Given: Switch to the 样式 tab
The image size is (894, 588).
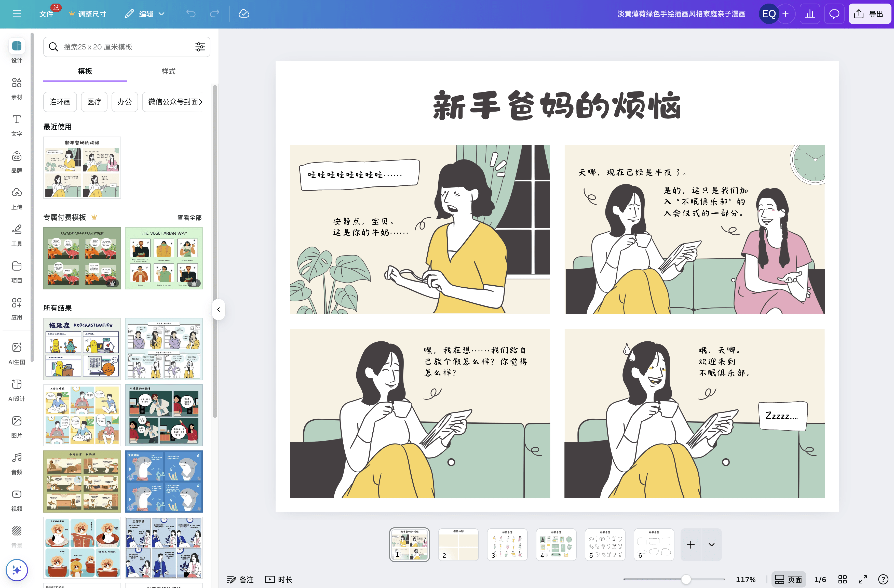Looking at the screenshot, I should tap(168, 71).
